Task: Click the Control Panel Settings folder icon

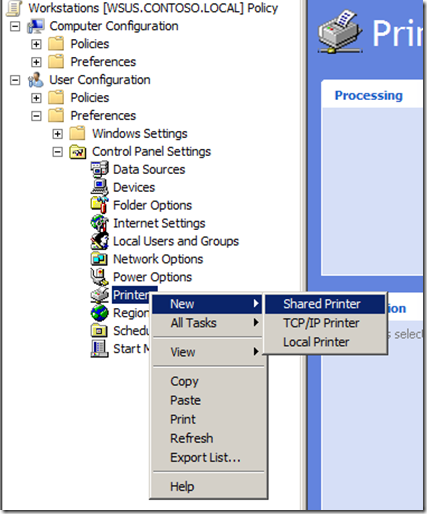Action: click(x=78, y=152)
